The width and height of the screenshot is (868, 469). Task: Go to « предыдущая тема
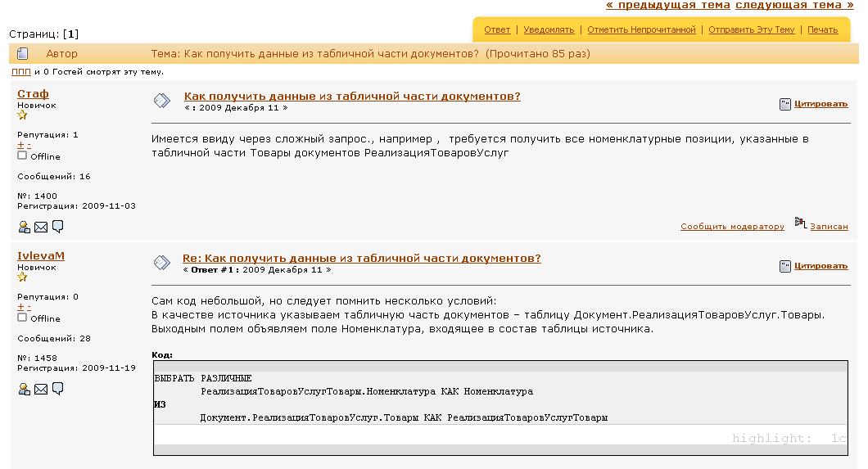pyautogui.click(x=668, y=5)
